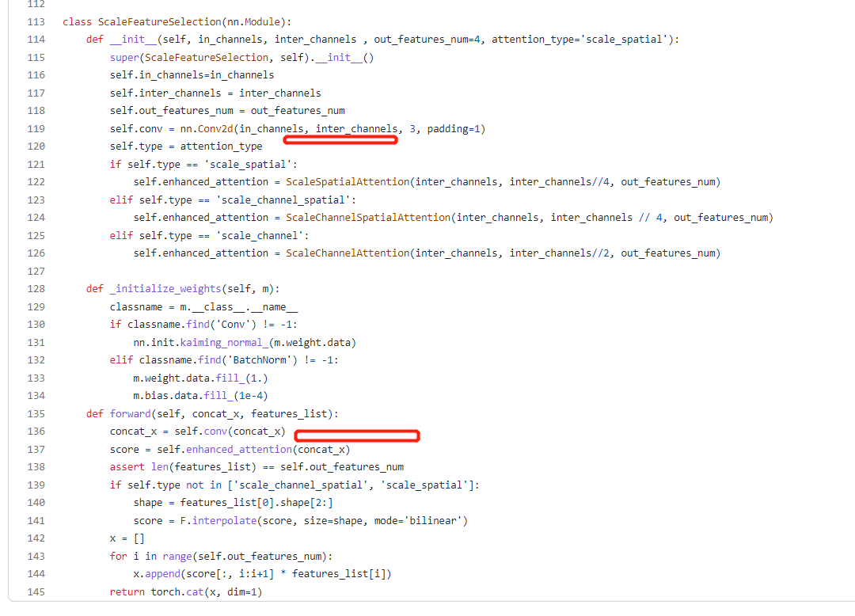Screen dimensions: 855x616
Task: Click the red-underlined inter_channels argument
Action: 340,128
